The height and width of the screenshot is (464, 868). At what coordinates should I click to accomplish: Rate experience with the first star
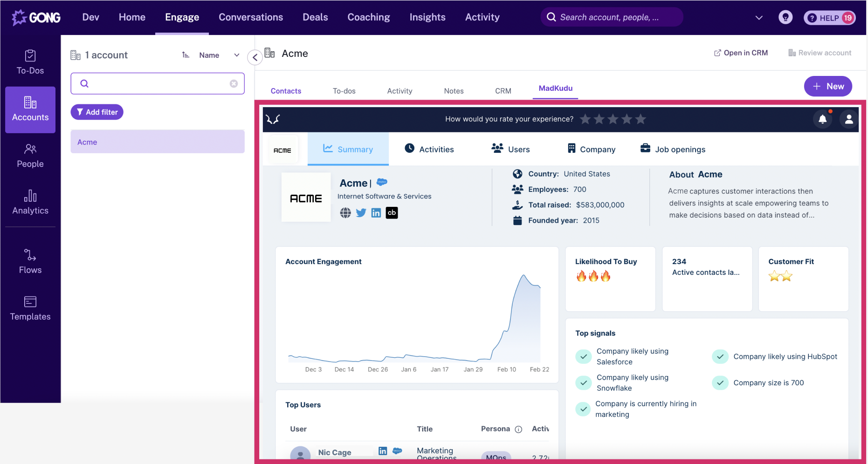pyautogui.click(x=585, y=119)
